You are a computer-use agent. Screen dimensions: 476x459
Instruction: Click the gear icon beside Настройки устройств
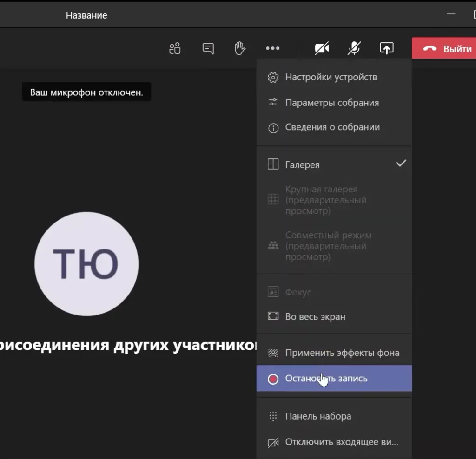point(273,78)
